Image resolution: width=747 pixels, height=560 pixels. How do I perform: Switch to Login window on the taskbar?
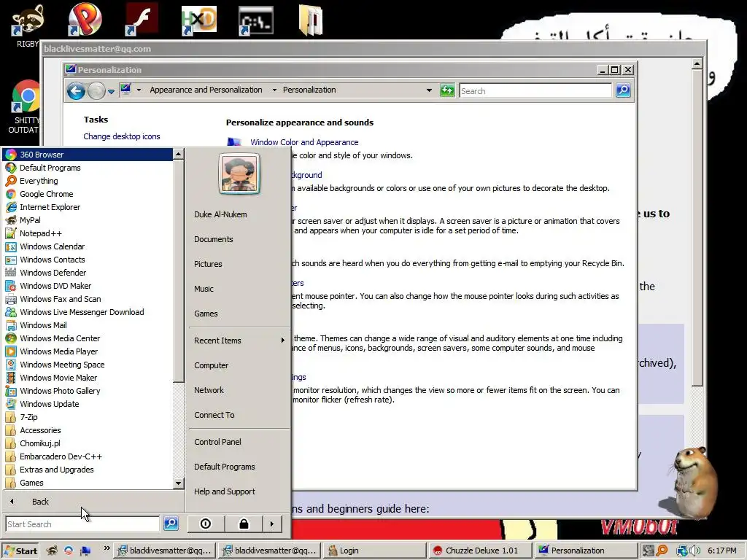coord(374,551)
